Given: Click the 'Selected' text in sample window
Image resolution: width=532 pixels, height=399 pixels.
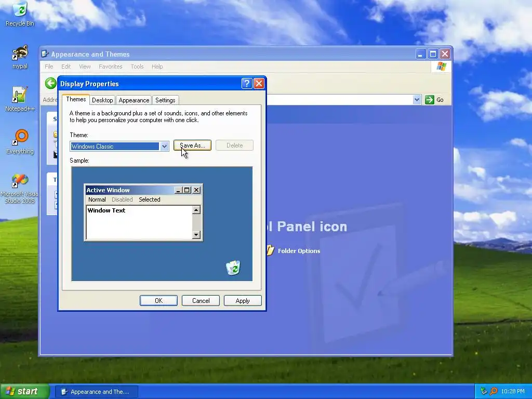Looking at the screenshot, I should (x=149, y=199).
